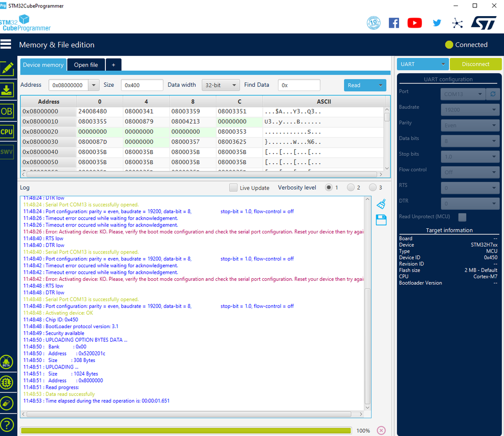
Task: Click the Address column header
Action: [48, 101]
